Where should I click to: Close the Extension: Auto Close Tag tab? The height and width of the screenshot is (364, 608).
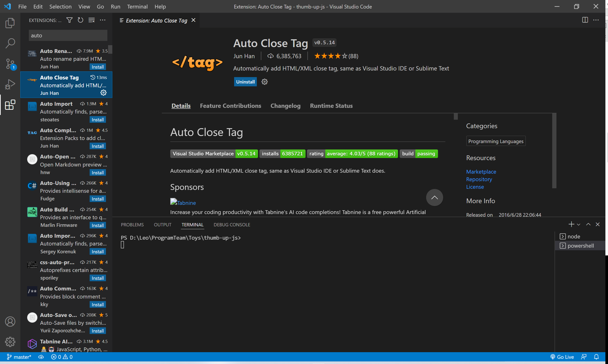tap(193, 20)
